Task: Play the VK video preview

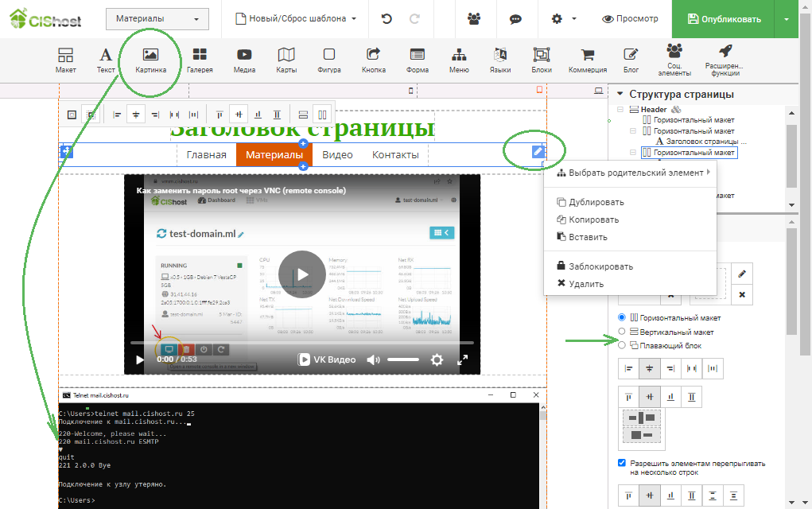Action: click(301, 274)
